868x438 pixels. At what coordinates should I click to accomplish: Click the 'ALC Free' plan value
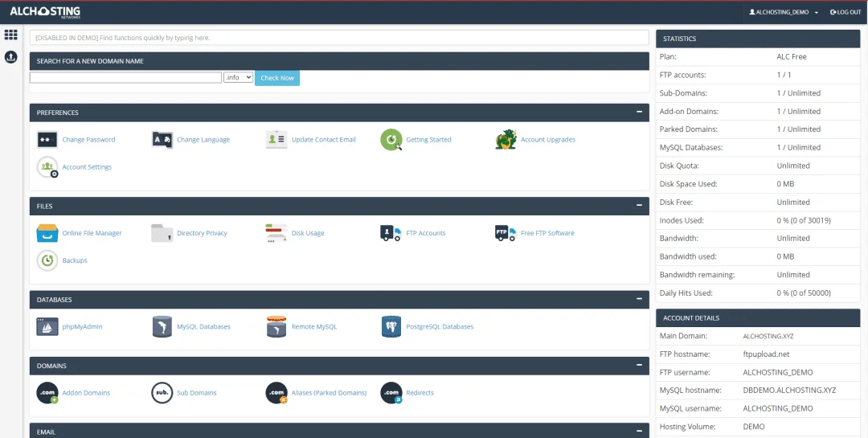point(792,56)
